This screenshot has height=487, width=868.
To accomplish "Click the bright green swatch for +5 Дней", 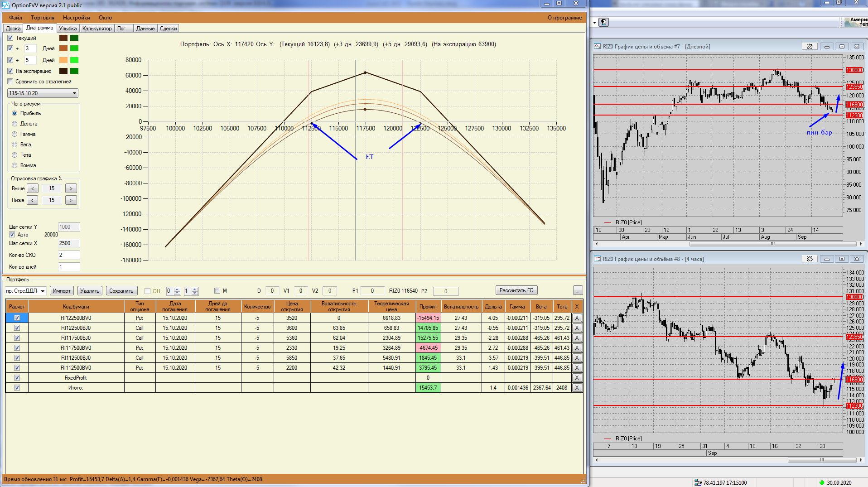I will tap(74, 60).
